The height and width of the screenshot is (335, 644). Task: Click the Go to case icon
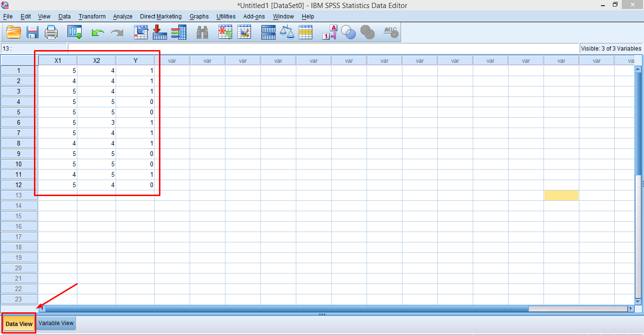(x=141, y=32)
